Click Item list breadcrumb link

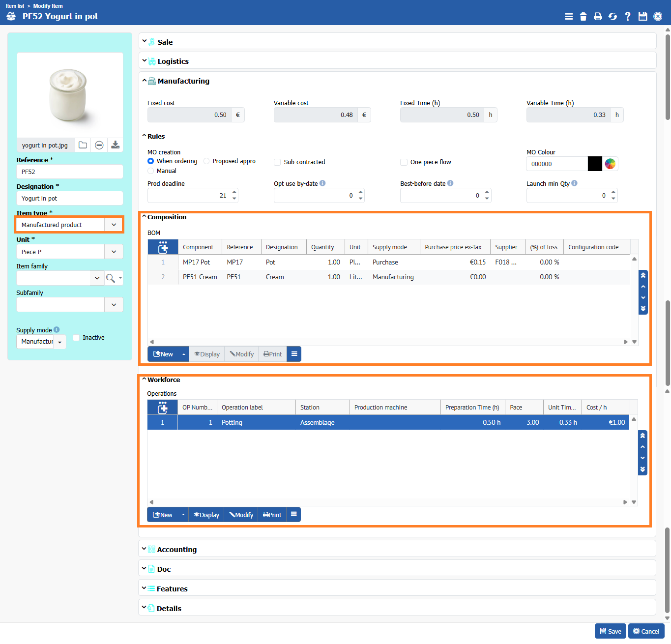pyautogui.click(x=15, y=6)
